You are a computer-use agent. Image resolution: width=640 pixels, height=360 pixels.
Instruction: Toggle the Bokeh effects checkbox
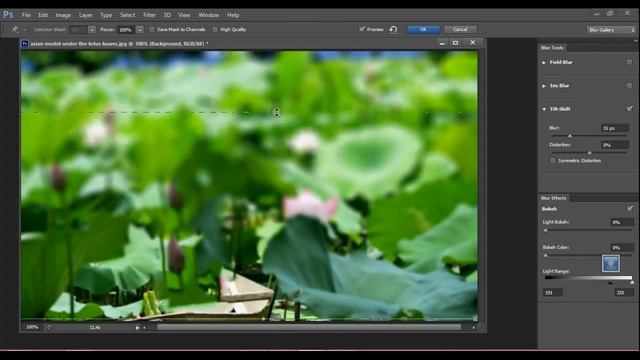(x=629, y=209)
